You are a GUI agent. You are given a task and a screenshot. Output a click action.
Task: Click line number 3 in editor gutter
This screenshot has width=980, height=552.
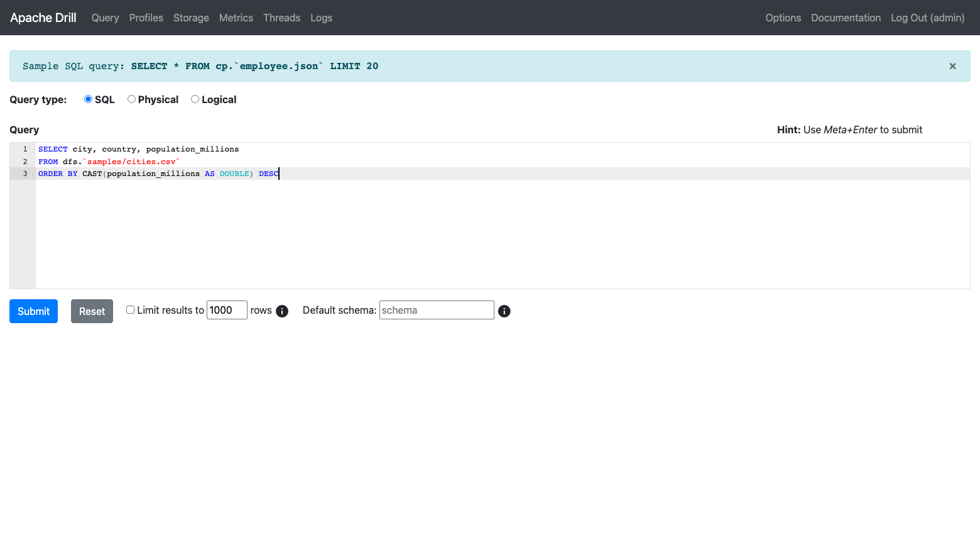pyautogui.click(x=25, y=174)
